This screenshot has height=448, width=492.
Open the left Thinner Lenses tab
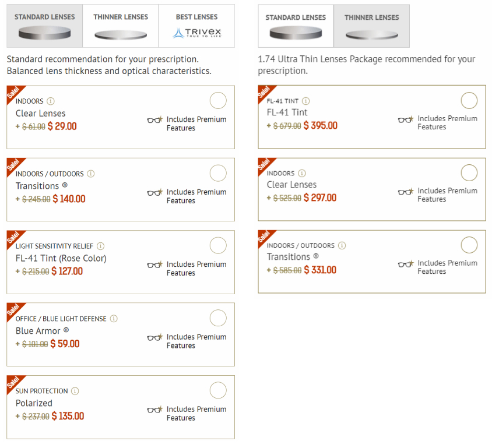coord(121,26)
